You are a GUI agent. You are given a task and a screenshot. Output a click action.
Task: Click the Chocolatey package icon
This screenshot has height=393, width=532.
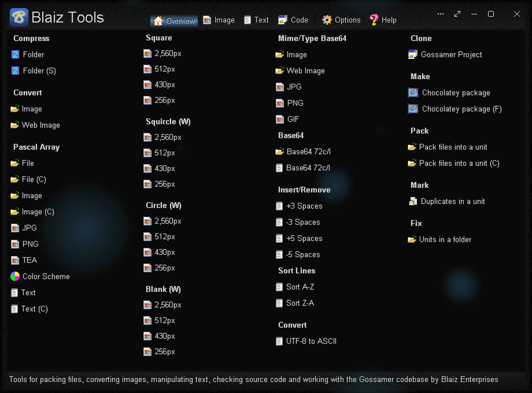413,92
